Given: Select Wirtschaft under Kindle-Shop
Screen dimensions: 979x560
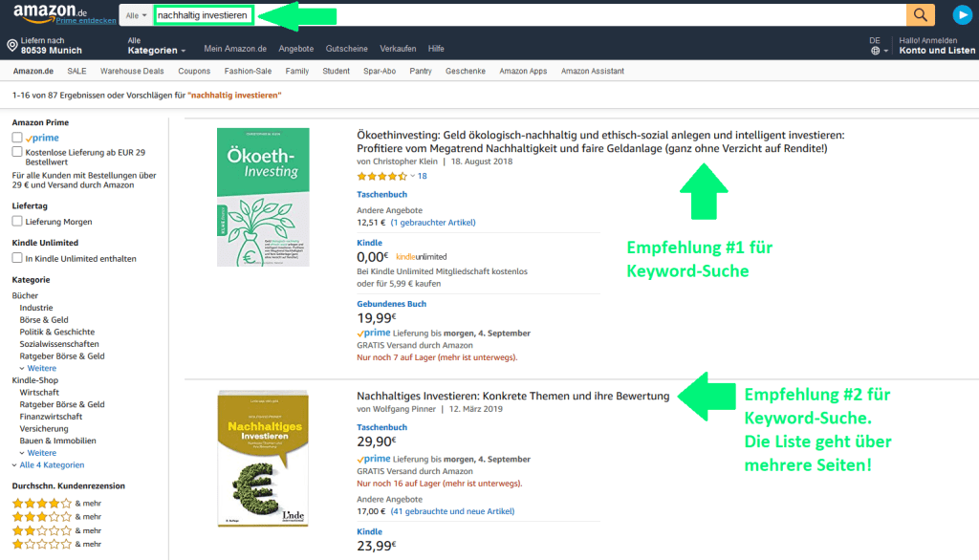Looking at the screenshot, I should (39, 393).
